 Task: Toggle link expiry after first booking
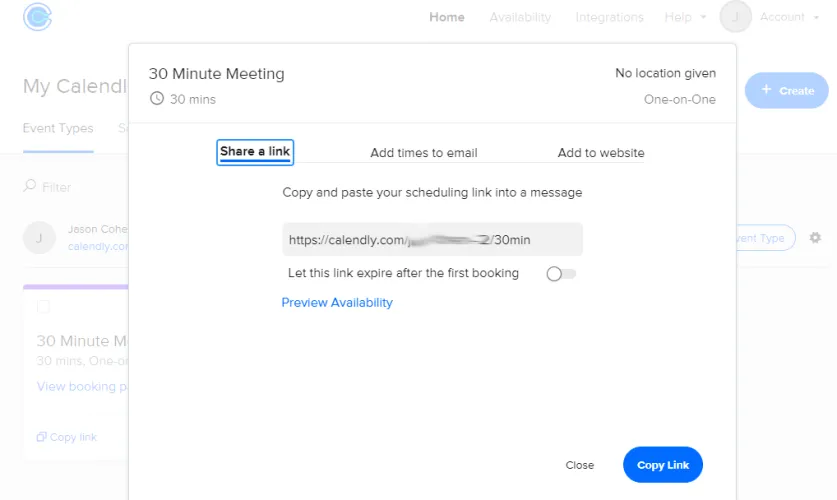click(561, 274)
